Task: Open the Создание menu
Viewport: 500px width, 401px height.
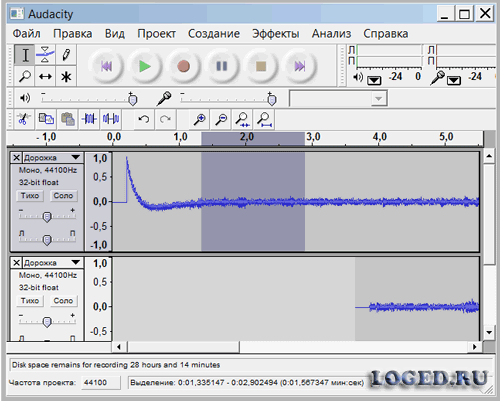Action: coord(214,34)
